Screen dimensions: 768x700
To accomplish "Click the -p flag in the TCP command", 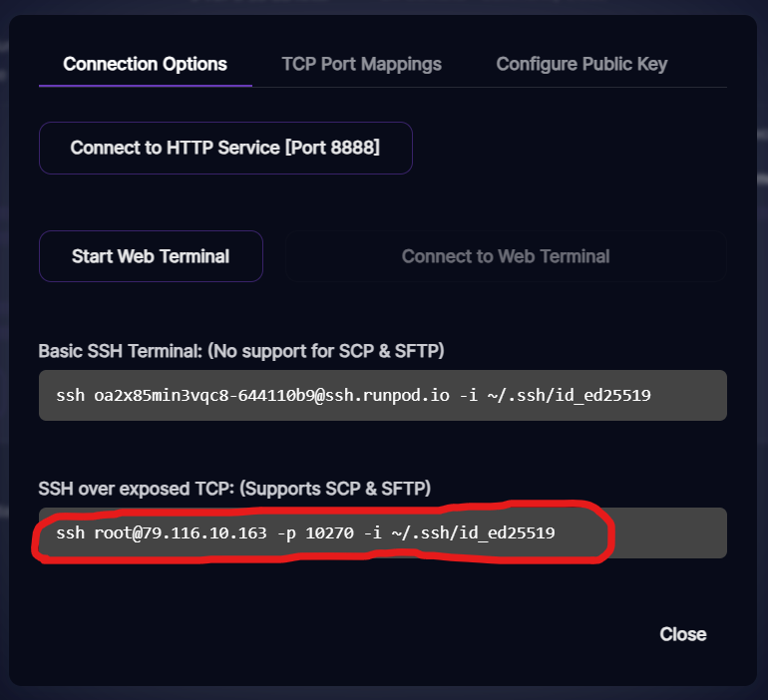I will pyautogui.click(x=286, y=533).
